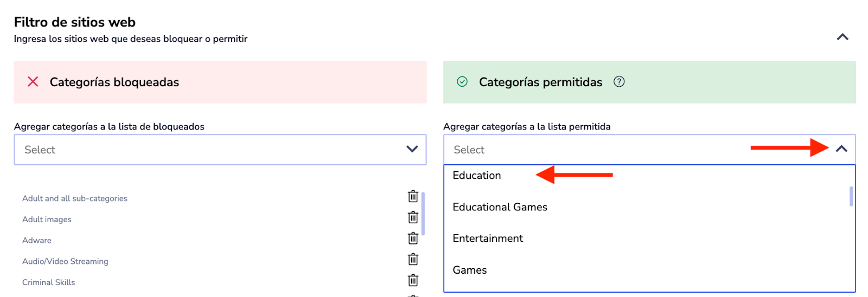Viewport: 868px width, 297px height.
Task: Collapse the Filtro de sitios web section
Action: (x=843, y=37)
